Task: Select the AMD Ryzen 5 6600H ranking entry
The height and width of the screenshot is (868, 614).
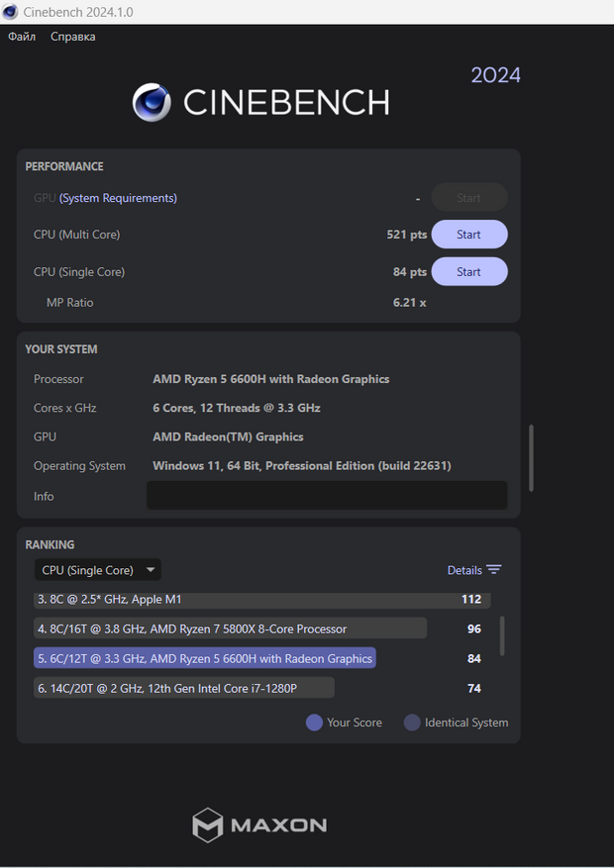Action: click(x=204, y=658)
